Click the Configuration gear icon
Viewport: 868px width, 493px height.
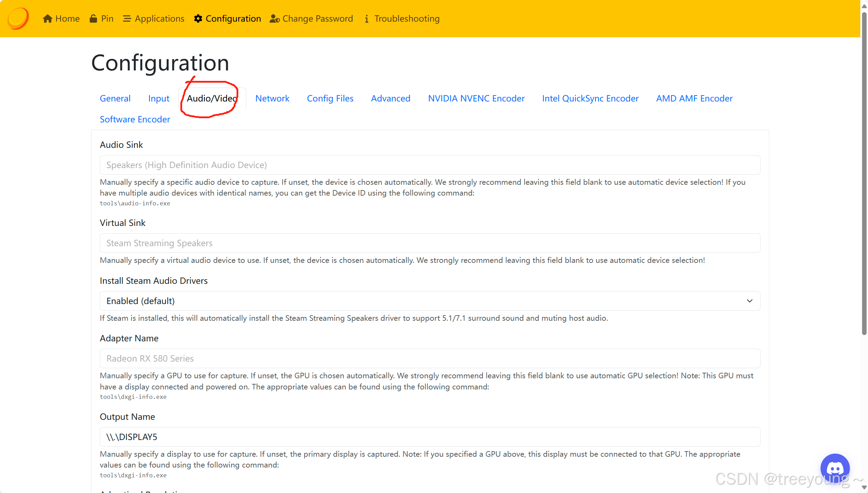(198, 18)
